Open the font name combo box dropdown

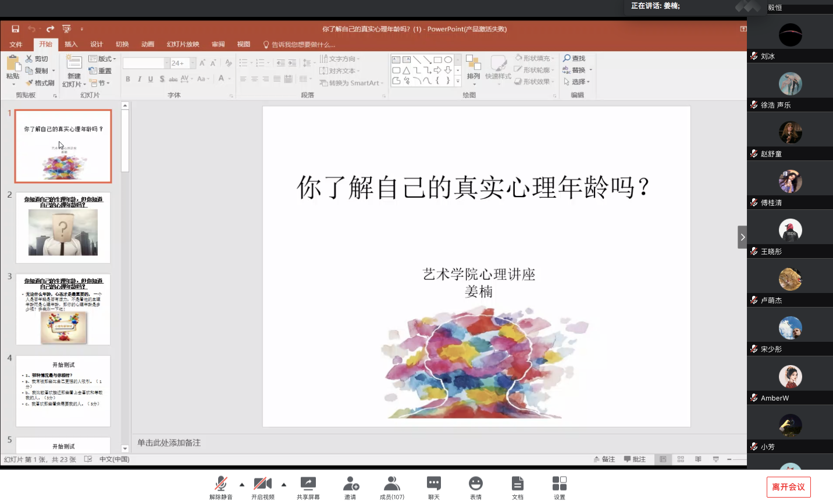[x=166, y=63]
